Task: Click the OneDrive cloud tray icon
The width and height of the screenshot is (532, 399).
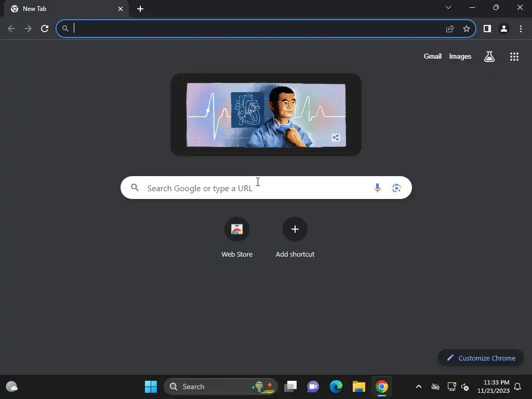Action: [x=435, y=387]
